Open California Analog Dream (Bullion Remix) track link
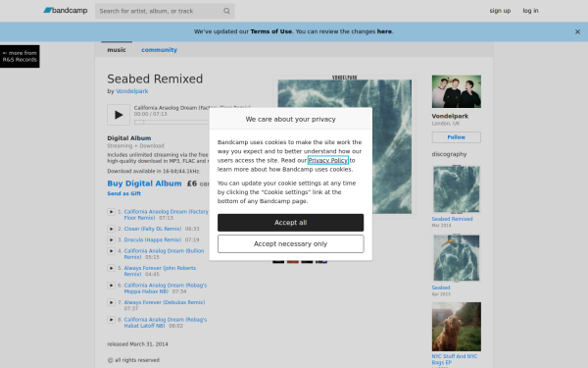The width and height of the screenshot is (588, 368). 164,254
